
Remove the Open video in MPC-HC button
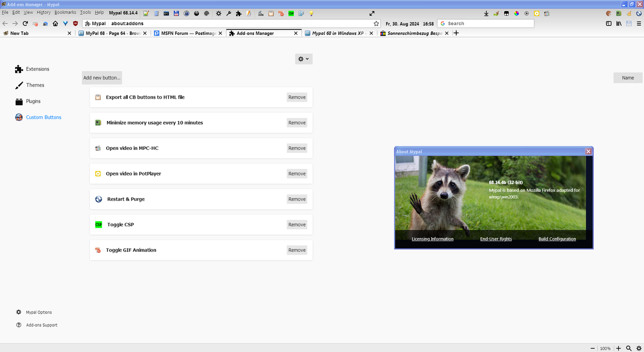point(297,148)
